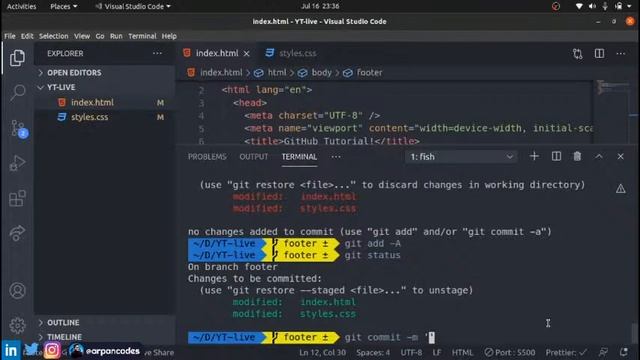Split the terminal panel
The height and width of the screenshot is (360, 640).
click(556, 156)
